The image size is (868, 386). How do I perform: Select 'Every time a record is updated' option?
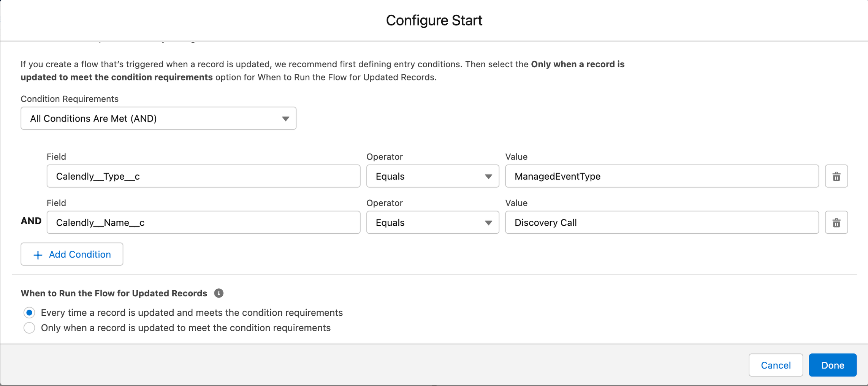29,313
